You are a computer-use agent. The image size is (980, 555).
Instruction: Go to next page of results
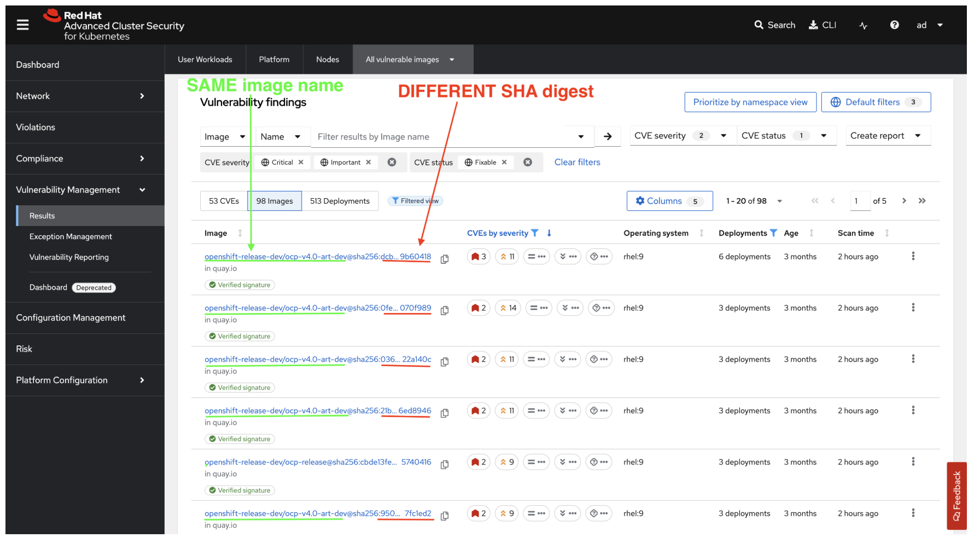click(x=905, y=201)
